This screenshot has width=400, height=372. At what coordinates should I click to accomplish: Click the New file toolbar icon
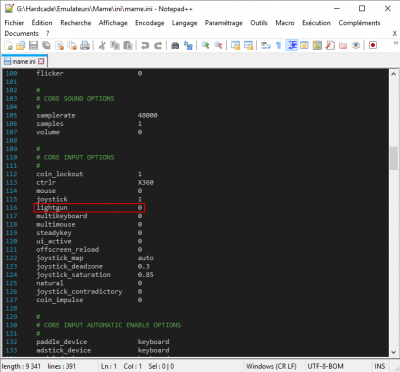coord(9,45)
